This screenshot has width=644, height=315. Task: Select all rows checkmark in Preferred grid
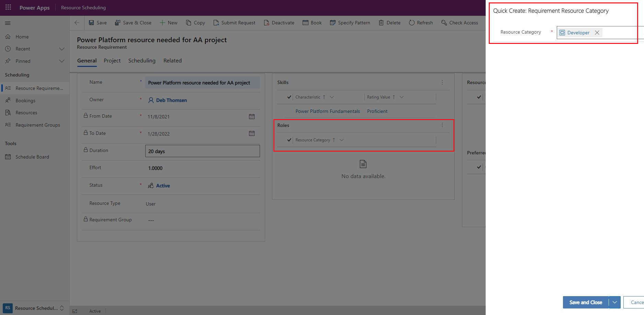pos(479,167)
